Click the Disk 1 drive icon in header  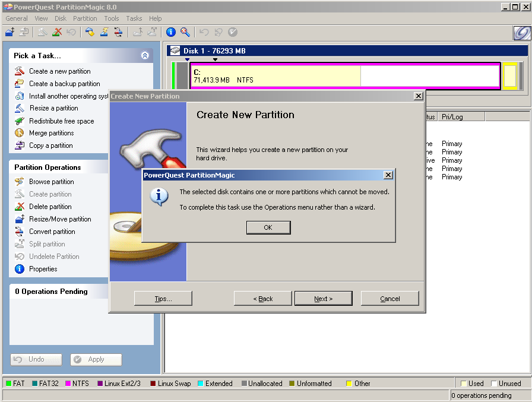click(175, 51)
